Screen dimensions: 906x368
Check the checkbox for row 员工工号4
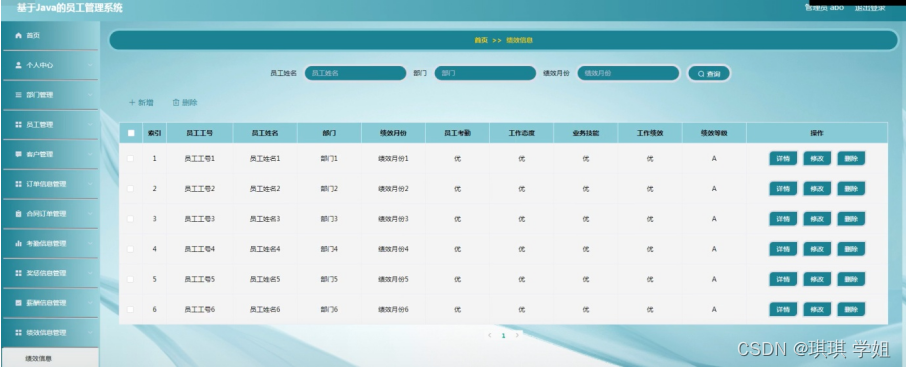click(131, 249)
